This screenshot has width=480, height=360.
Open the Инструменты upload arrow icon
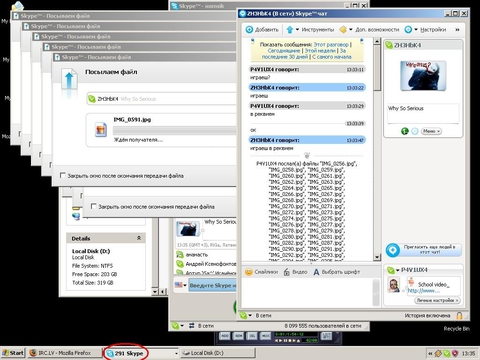290,30
